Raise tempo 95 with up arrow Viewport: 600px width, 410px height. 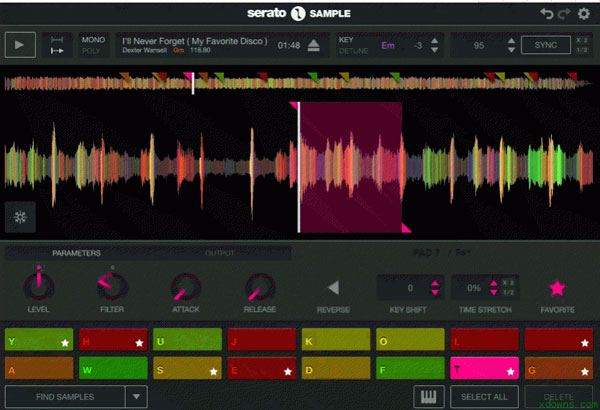point(511,40)
